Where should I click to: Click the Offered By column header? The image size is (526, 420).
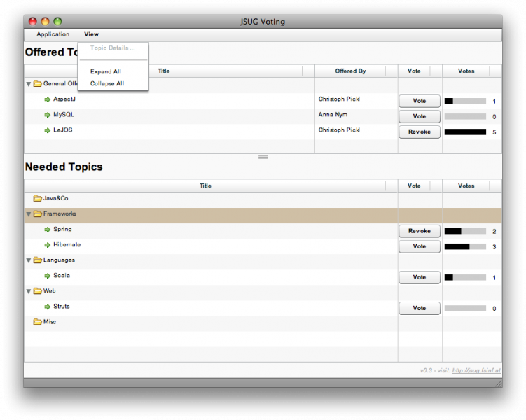pyautogui.click(x=356, y=71)
